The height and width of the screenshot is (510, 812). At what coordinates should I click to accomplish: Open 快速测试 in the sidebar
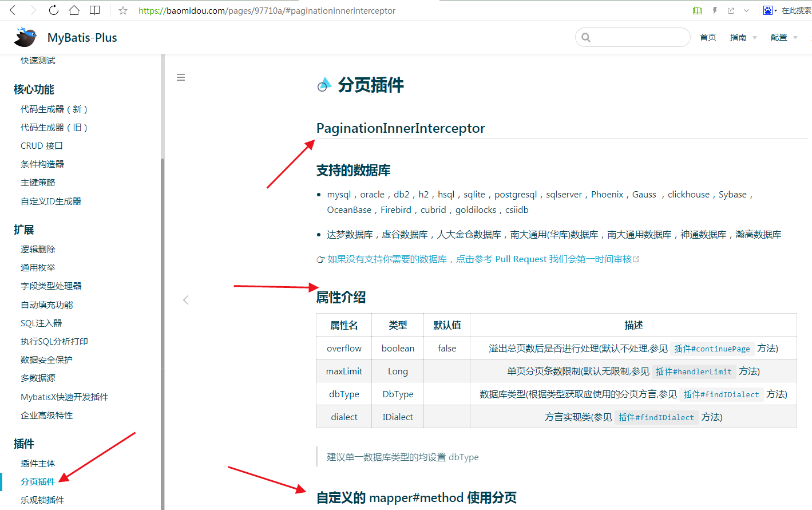click(x=38, y=60)
